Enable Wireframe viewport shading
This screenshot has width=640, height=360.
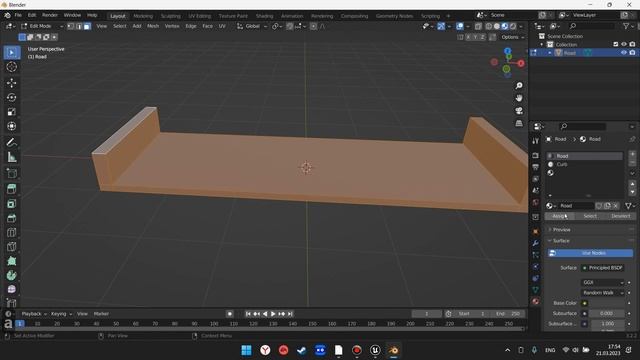[489, 26]
